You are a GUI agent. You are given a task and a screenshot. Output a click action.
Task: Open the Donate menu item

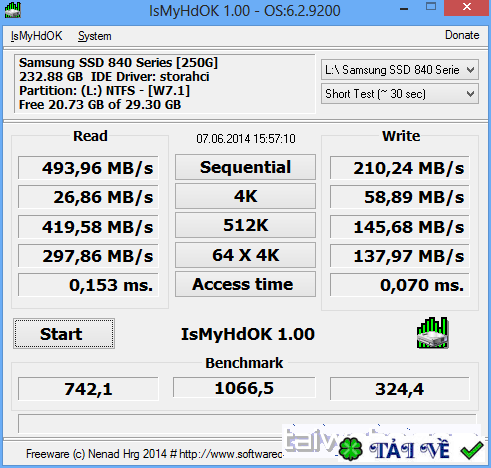(462, 35)
